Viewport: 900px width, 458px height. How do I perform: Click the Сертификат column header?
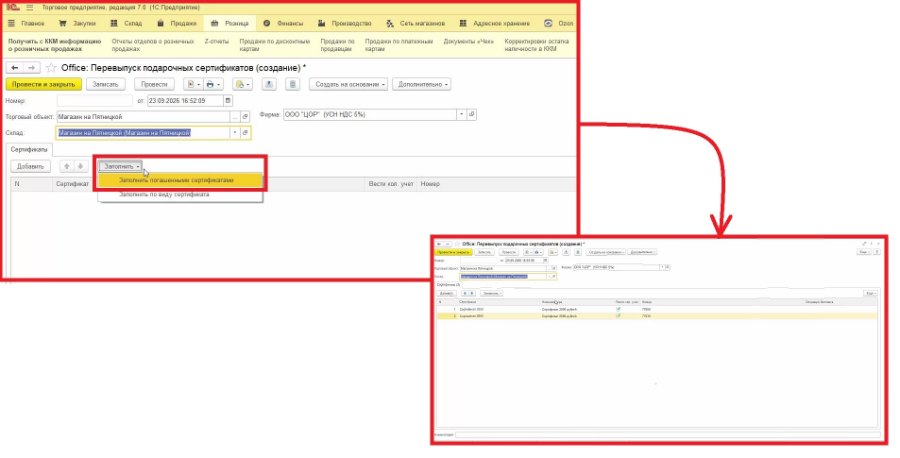72,184
